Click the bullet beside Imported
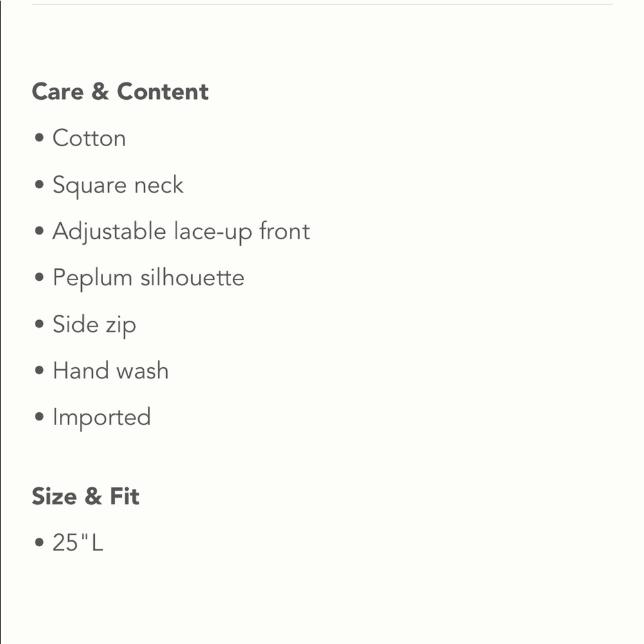The image size is (644, 644). tap(39, 417)
